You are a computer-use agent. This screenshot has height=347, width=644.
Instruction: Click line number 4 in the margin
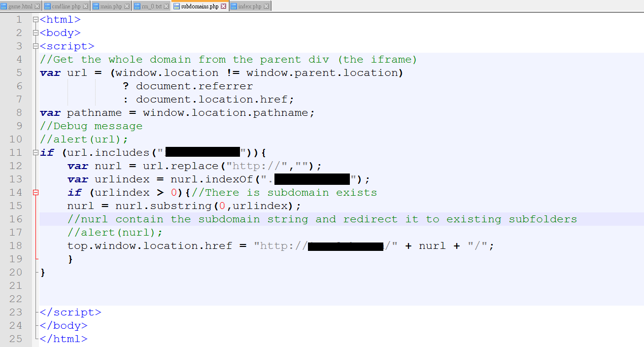point(19,60)
